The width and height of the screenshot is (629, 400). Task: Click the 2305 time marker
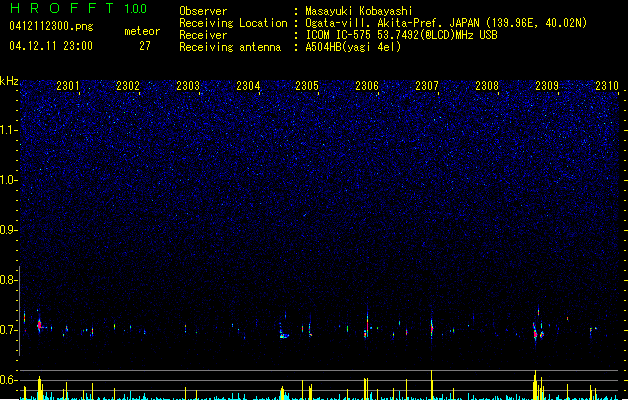pos(307,86)
